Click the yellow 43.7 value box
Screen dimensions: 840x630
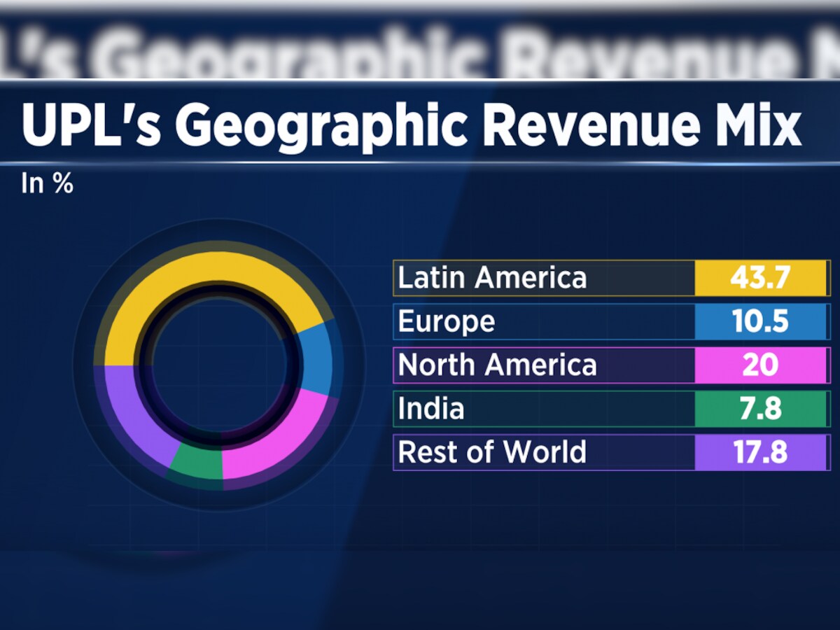[x=760, y=278]
